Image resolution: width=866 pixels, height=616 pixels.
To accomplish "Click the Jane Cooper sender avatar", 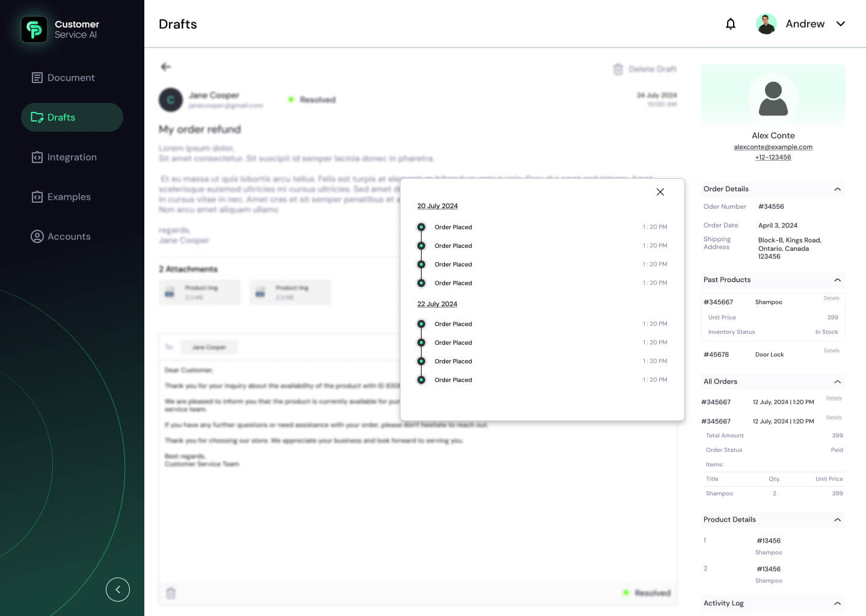I will click(171, 100).
